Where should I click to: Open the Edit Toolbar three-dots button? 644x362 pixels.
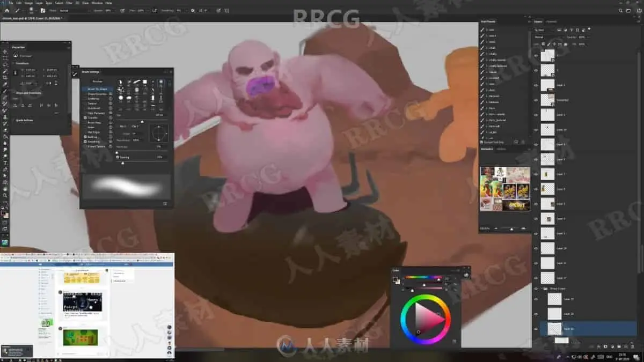(5, 202)
